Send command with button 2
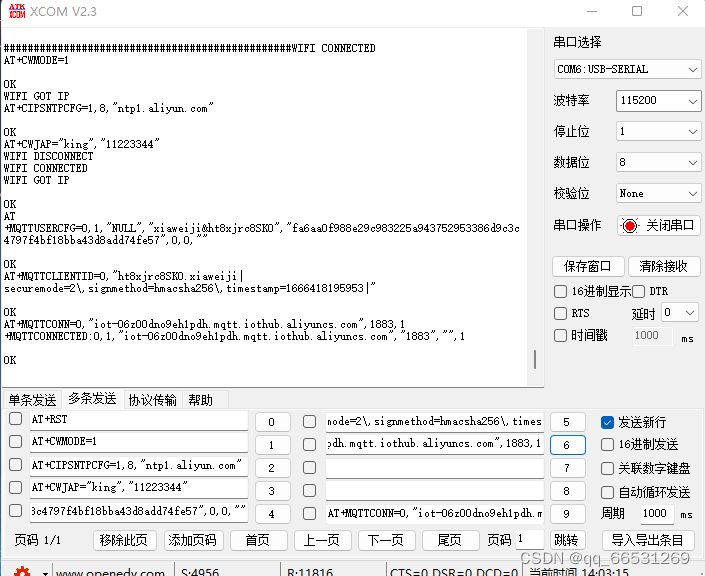Image resolution: width=705 pixels, height=576 pixels. [272, 468]
